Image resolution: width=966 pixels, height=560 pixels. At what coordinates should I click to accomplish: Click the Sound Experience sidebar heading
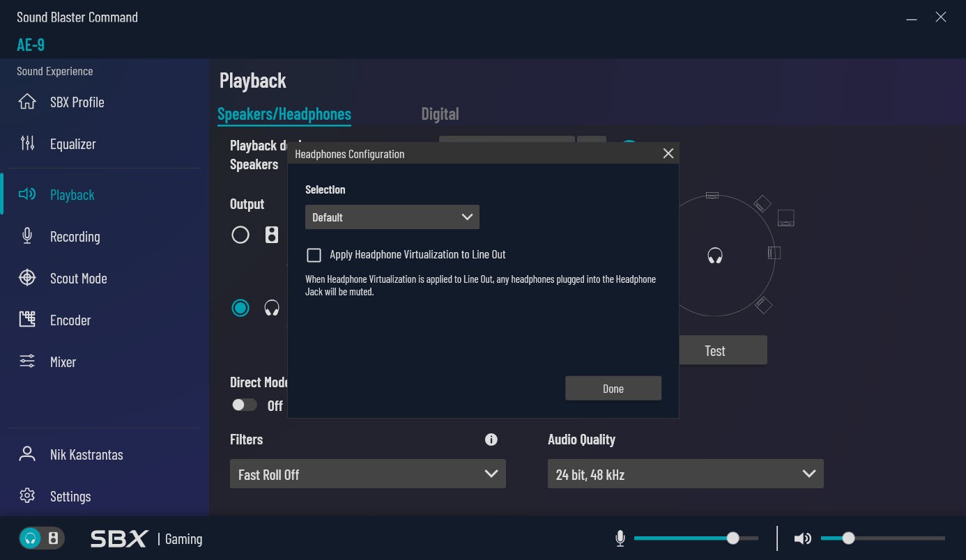(55, 71)
